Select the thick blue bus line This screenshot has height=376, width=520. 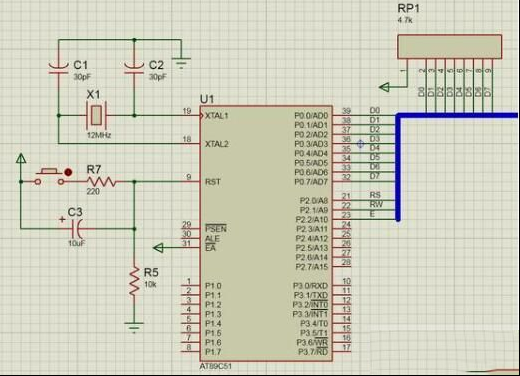click(x=398, y=167)
